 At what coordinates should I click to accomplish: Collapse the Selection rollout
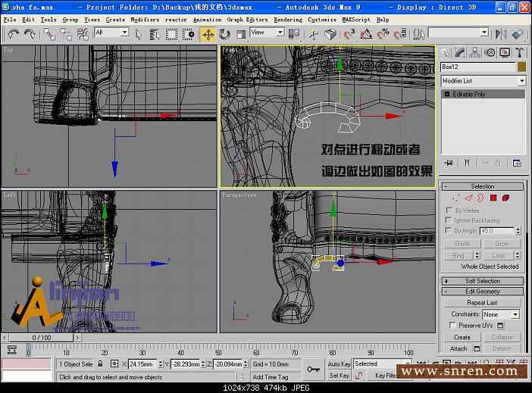point(483,186)
